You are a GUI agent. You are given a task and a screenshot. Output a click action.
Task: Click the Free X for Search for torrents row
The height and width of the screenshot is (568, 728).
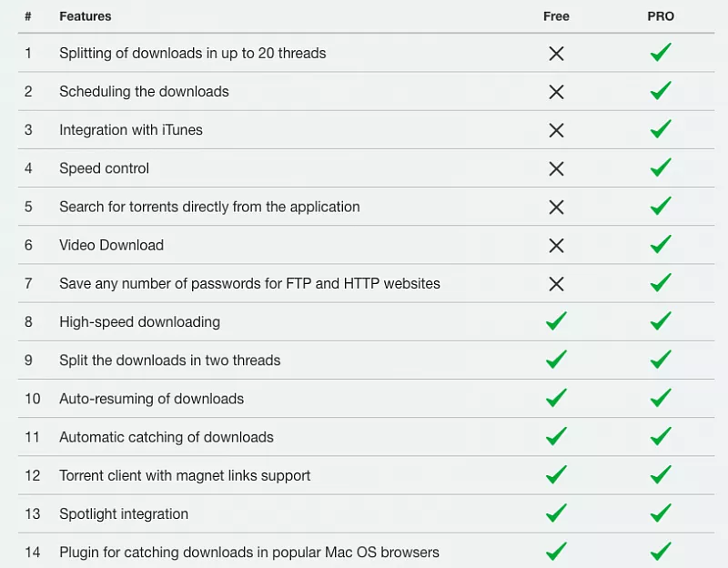click(x=556, y=207)
